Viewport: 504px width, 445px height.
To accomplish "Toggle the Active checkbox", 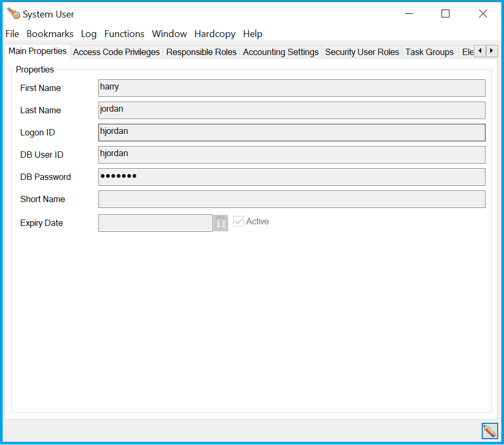I will [x=239, y=222].
